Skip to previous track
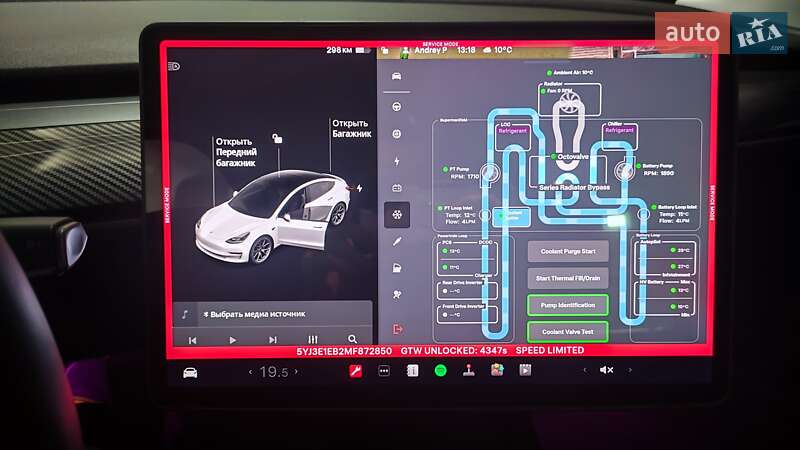 [x=192, y=340]
